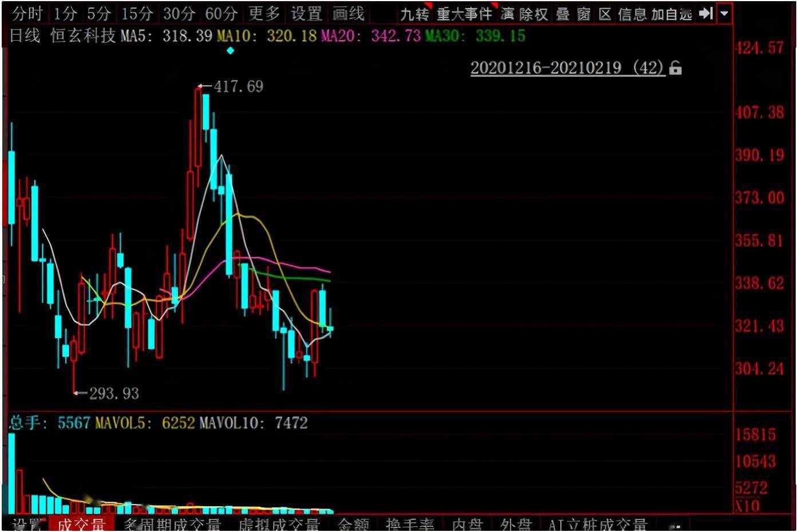Viewport: 798px width, 532px height.
Task: Click the 演 toolbar button
Action: click(x=507, y=14)
